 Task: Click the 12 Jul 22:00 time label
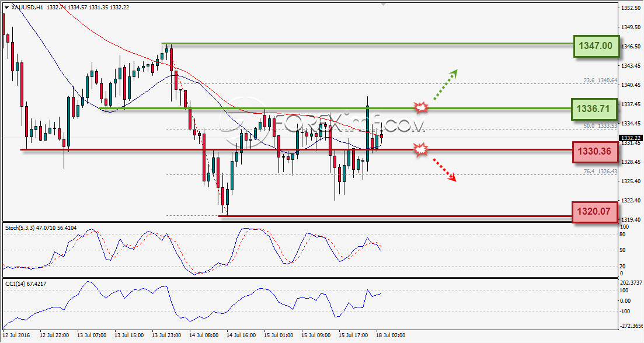[x=54, y=335]
